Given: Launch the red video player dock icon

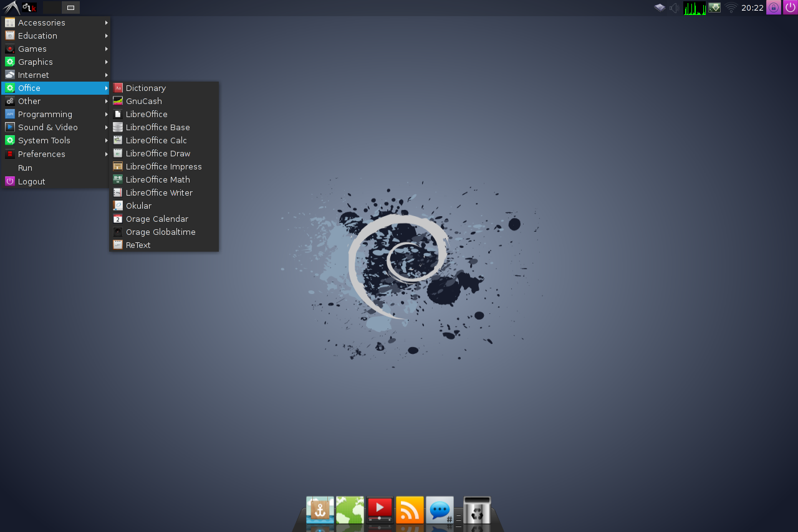Looking at the screenshot, I should [380, 510].
